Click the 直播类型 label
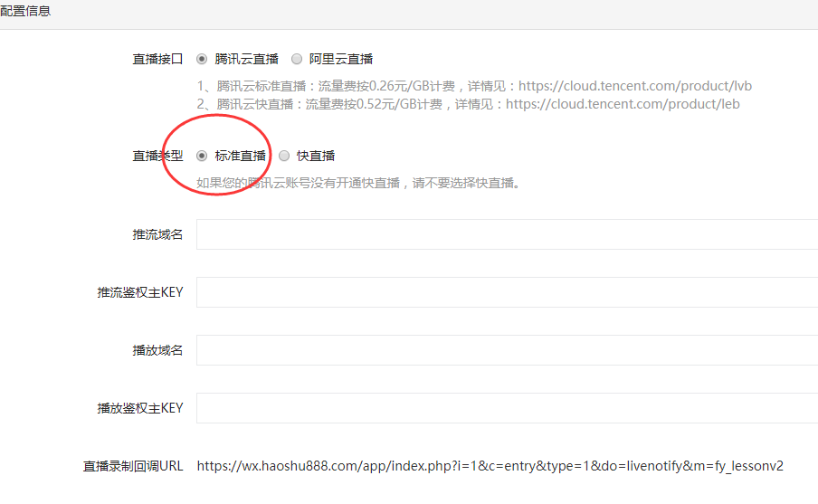818x504 pixels. [x=157, y=156]
